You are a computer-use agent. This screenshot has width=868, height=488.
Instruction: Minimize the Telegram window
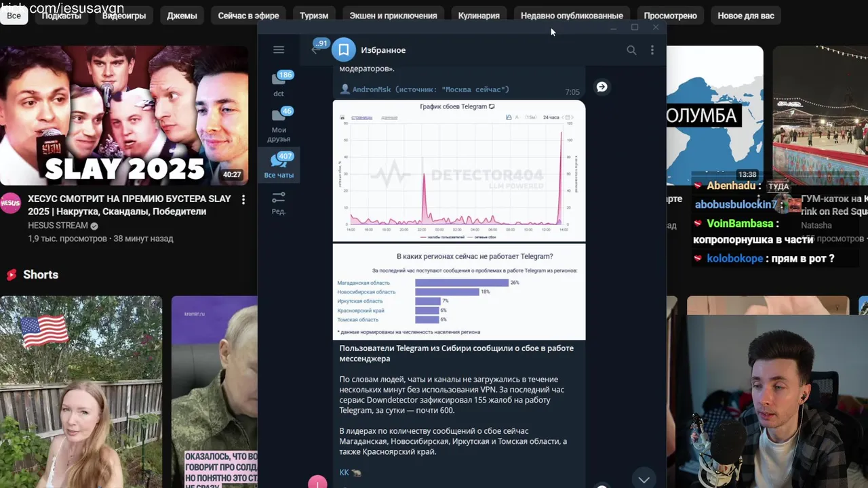click(613, 28)
